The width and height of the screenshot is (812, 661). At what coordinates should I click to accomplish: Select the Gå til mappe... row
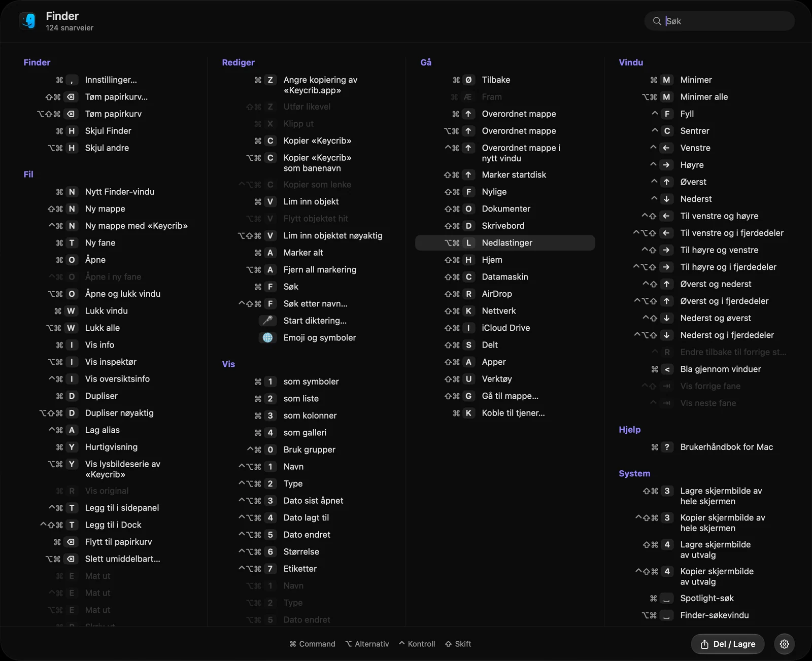click(x=505, y=396)
